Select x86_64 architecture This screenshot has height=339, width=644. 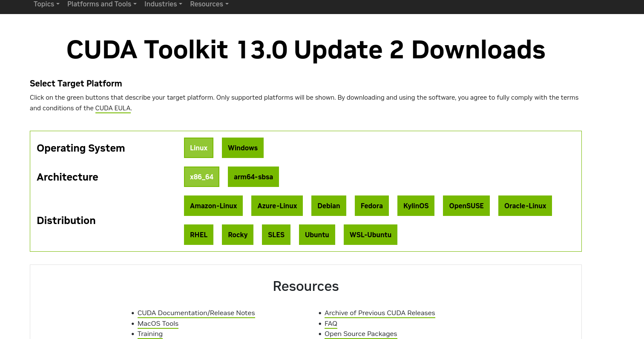(201, 177)
